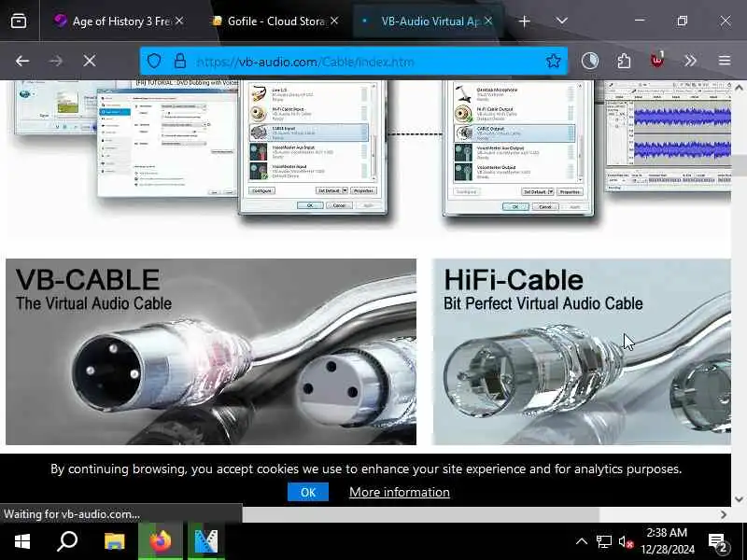
Task: Open tracking protection shield info
Action: coord(154,61)
